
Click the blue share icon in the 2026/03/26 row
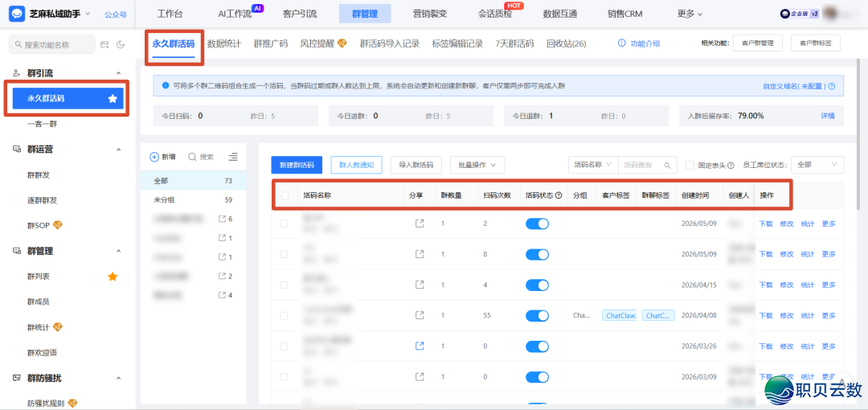click(420, 346)
